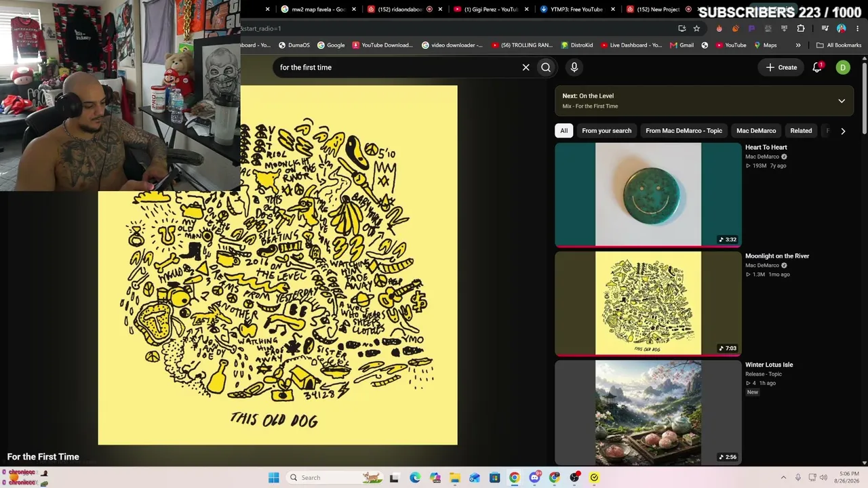Viewport: 868px width, 488px height.
Task: Show hidden system tray icons
Action: pyautogui.click(x=783, y=478)
